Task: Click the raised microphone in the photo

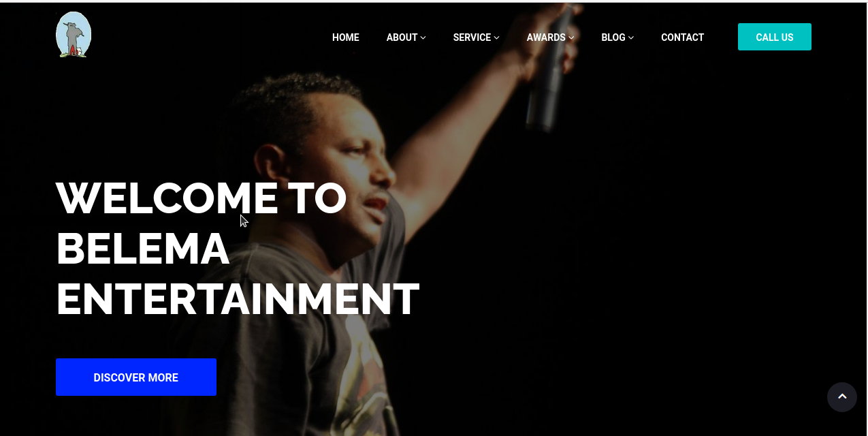Action: [x=550, y=68]
